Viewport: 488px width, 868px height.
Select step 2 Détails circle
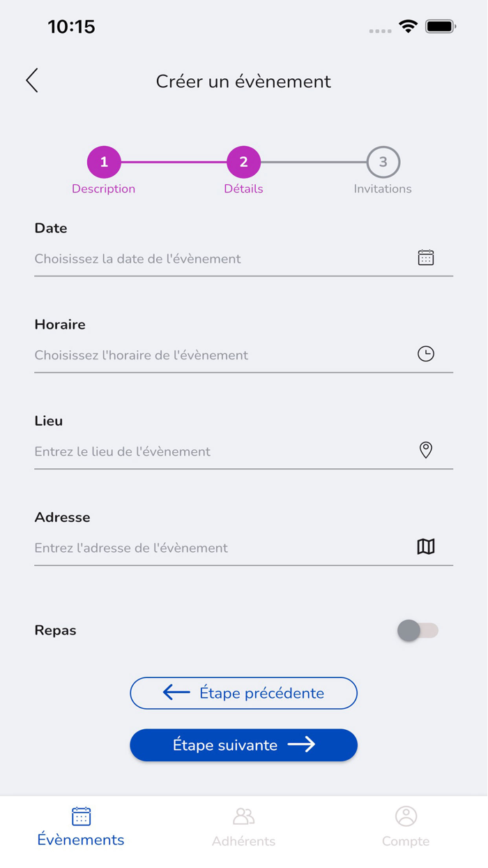[x=243, y=162]
